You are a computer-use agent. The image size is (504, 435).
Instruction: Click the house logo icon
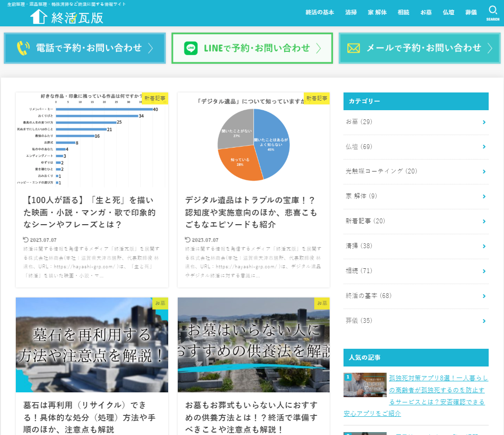tap(39, 16)
